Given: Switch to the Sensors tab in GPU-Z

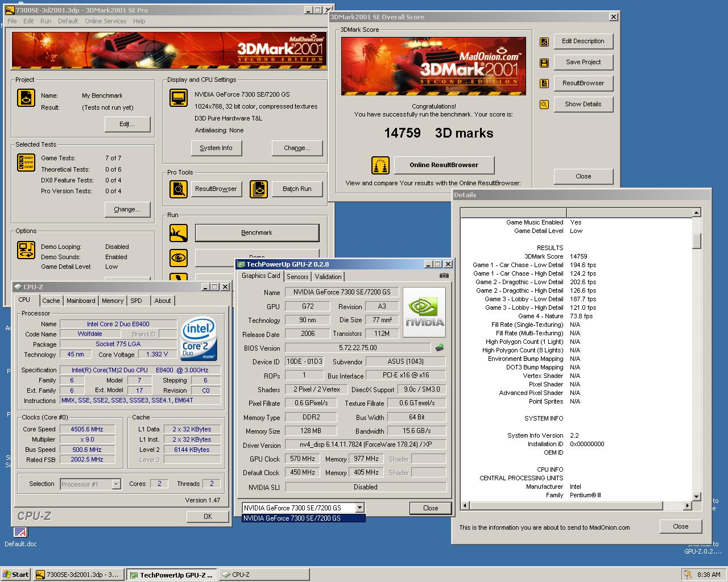Looking at the screenshot, I should pyautogui.click(x=297, y=277).
